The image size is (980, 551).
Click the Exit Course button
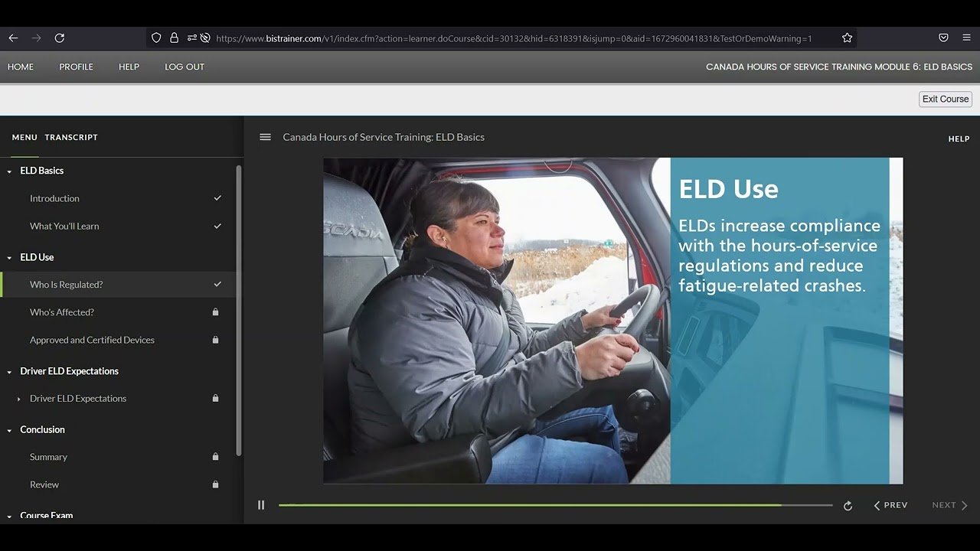945,99
